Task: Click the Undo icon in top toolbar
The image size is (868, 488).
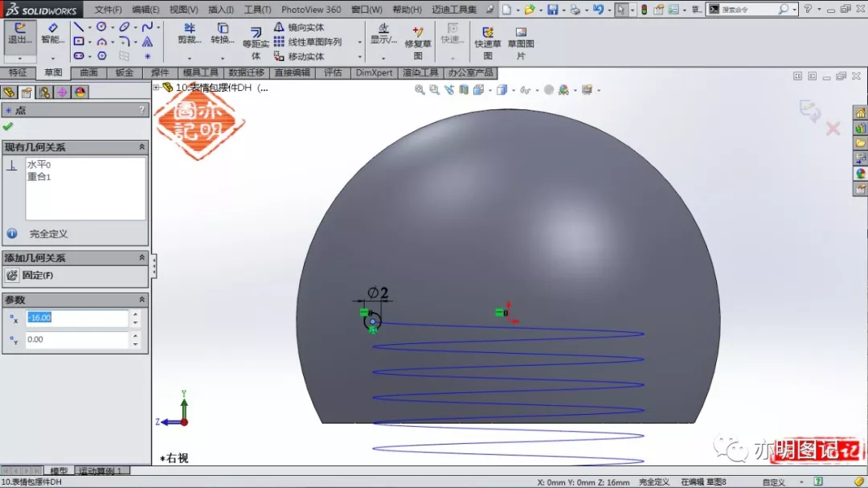Action: 598,10
